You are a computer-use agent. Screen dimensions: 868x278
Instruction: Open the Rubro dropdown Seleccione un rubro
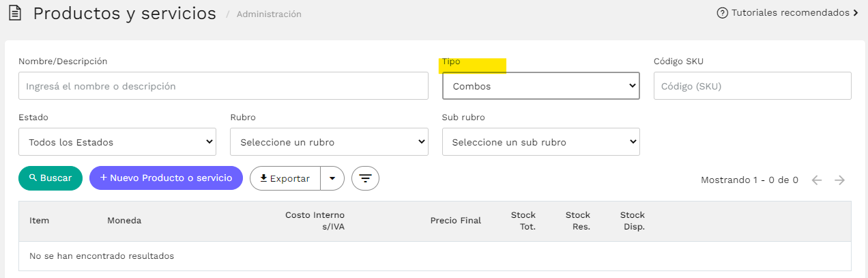click(x=329, y=142)
